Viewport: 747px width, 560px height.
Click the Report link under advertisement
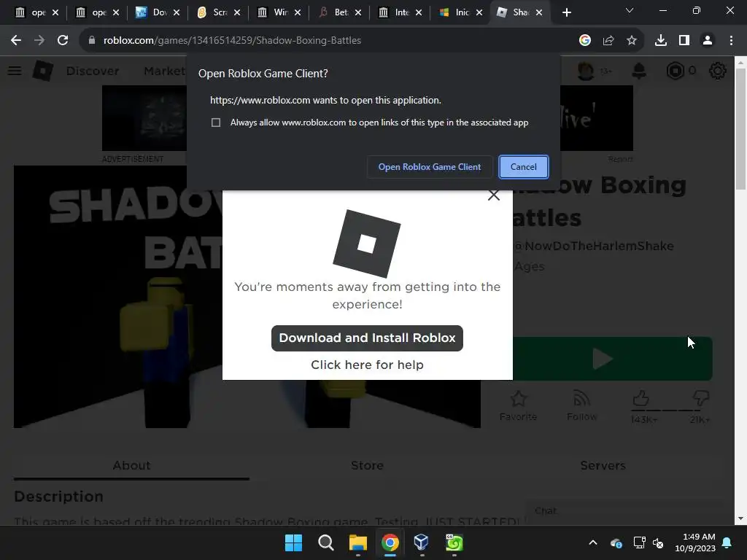620,159
